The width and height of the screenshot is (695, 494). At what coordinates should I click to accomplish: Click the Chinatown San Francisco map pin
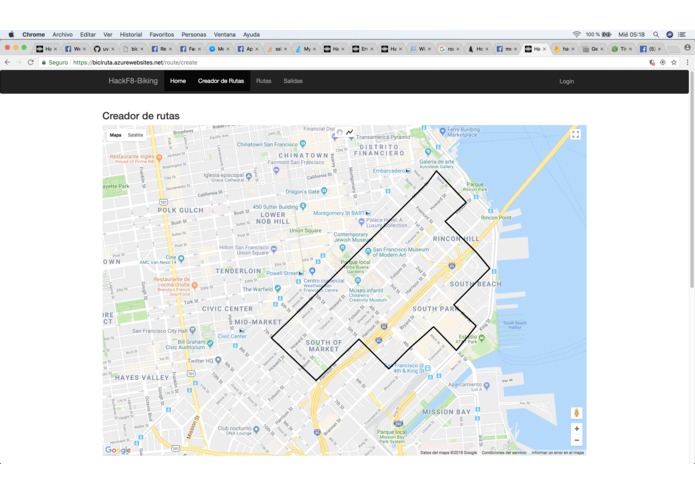click(303, 144)
